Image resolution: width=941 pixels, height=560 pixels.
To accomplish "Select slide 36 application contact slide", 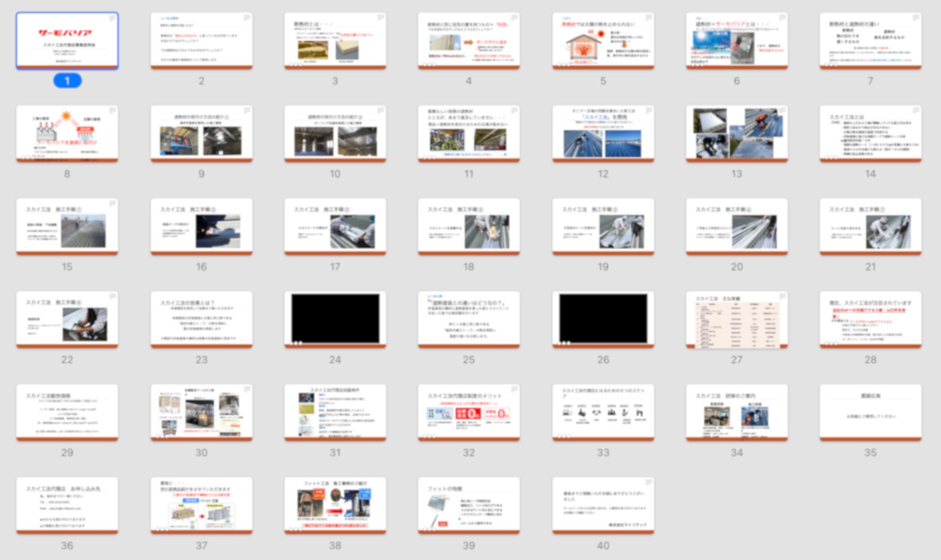I will 67,505.
